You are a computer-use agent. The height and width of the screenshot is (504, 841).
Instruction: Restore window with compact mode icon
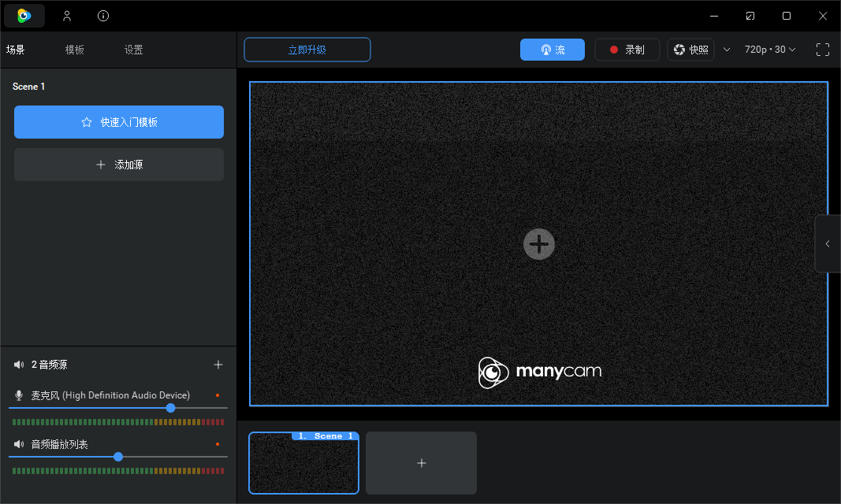tap(750, 16)
